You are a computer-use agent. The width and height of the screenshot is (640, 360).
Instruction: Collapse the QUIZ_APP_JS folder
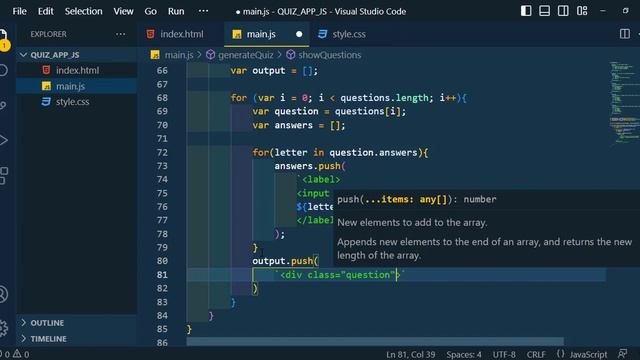(76, 55)
